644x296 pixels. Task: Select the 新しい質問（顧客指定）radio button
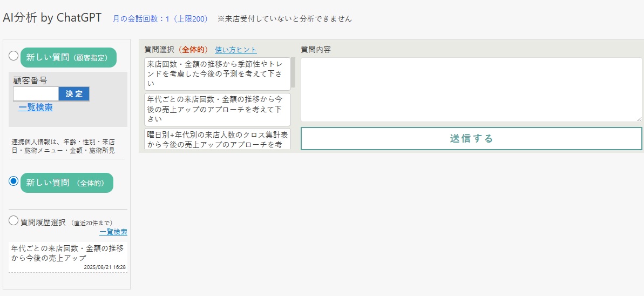(x=13, y=56)
